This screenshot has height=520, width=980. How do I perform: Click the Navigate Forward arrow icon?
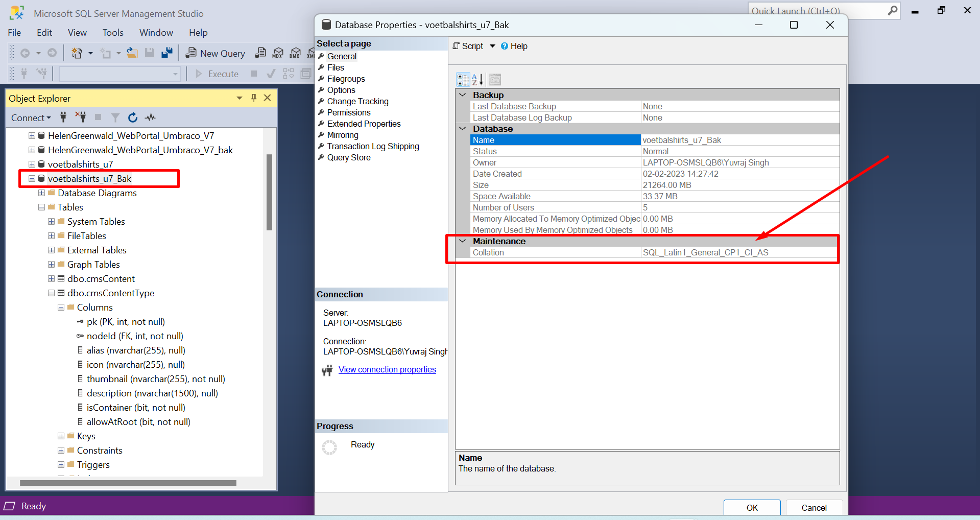(52, 53)
